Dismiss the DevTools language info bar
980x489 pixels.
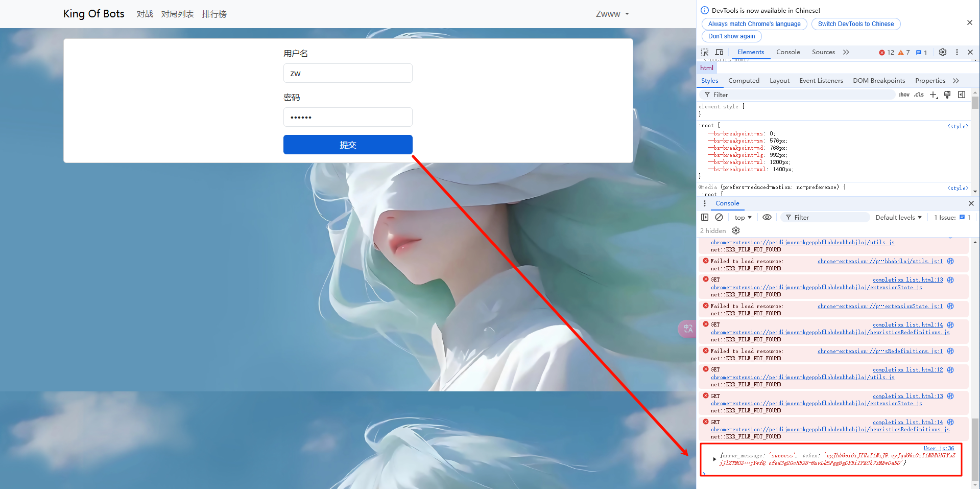[970, 22]
